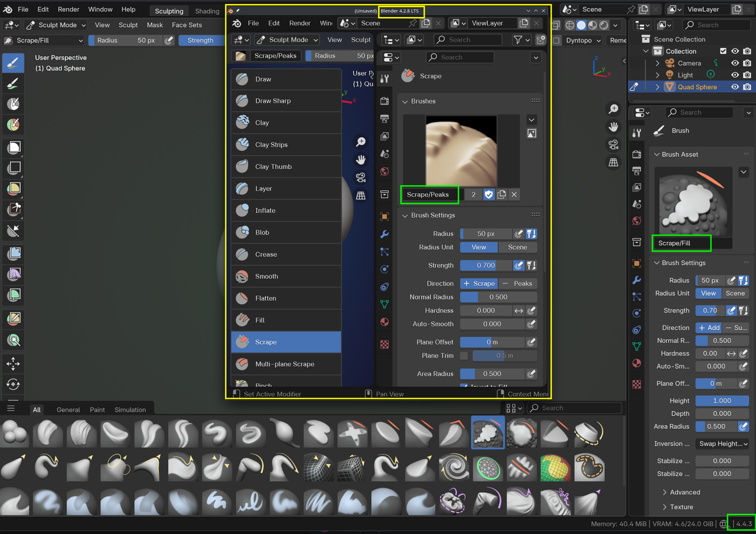Toggle Camera visibility eye in outliner
The image size is (756, 534).
[x=735, y=63]
